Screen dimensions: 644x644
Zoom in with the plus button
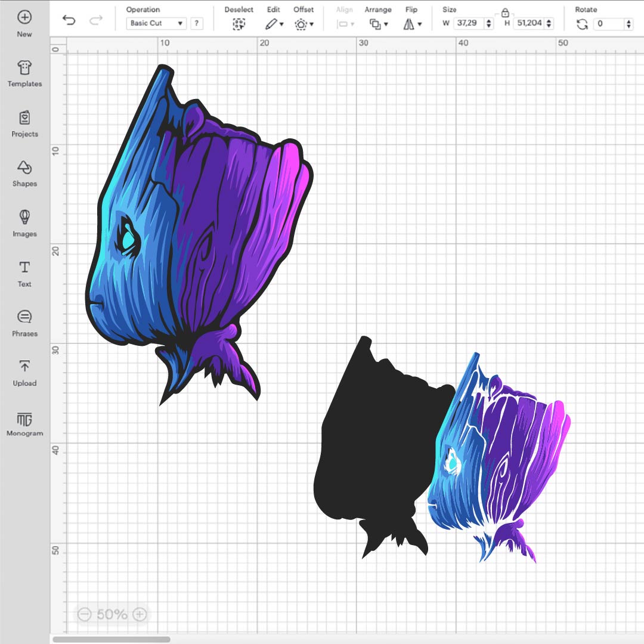140,614
